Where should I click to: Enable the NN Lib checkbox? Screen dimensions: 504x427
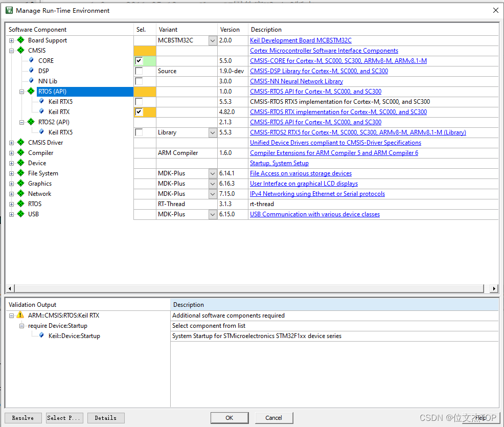coord(139,81)
